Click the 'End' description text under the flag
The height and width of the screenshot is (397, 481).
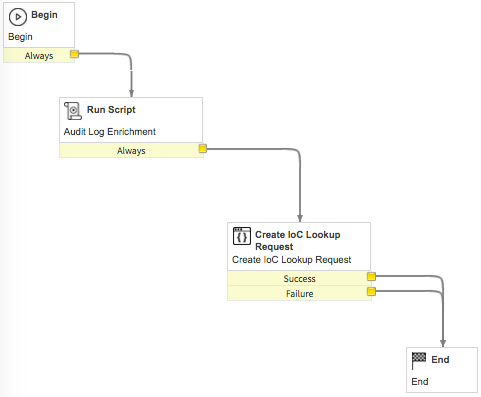pos(420,381)
